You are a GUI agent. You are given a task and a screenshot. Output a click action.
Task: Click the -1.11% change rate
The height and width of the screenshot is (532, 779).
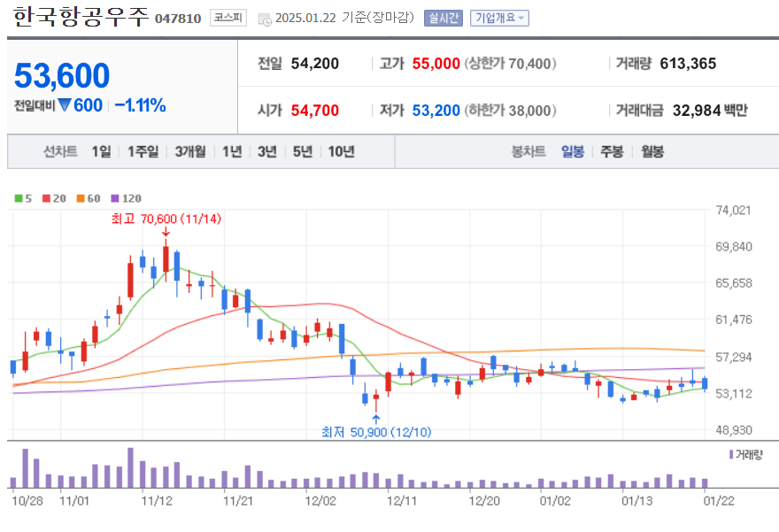140,105
